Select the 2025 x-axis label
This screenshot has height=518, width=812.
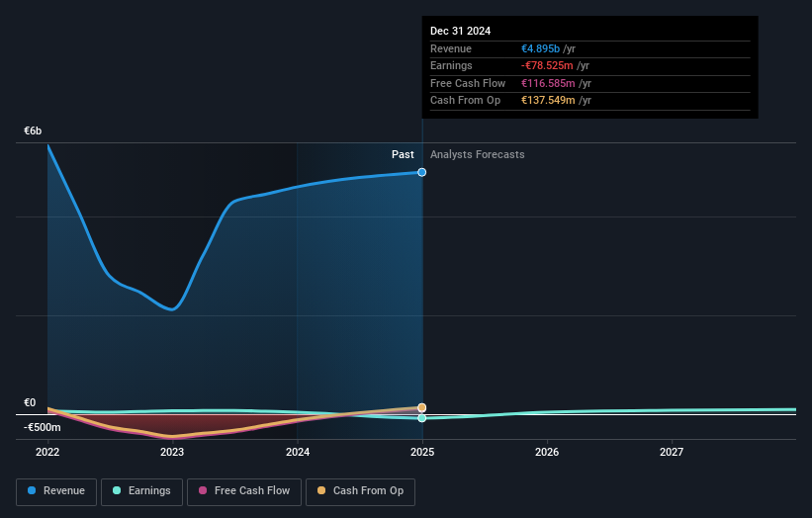422,452
